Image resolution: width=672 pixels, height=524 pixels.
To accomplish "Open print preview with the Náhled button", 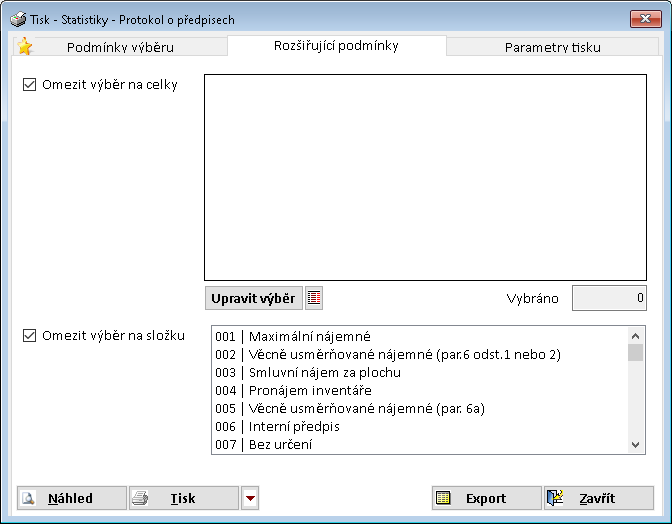I will pos(72,498).
